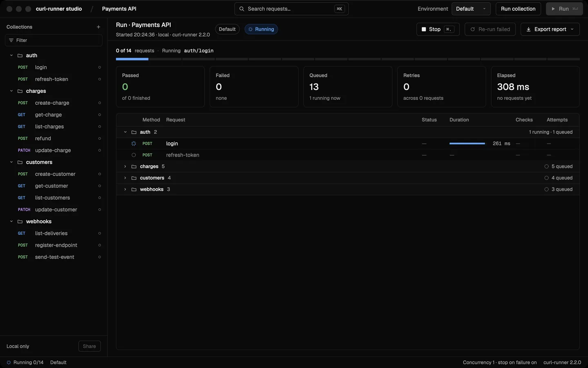
Task: Stop the running collection
Action: click(438, 29)
